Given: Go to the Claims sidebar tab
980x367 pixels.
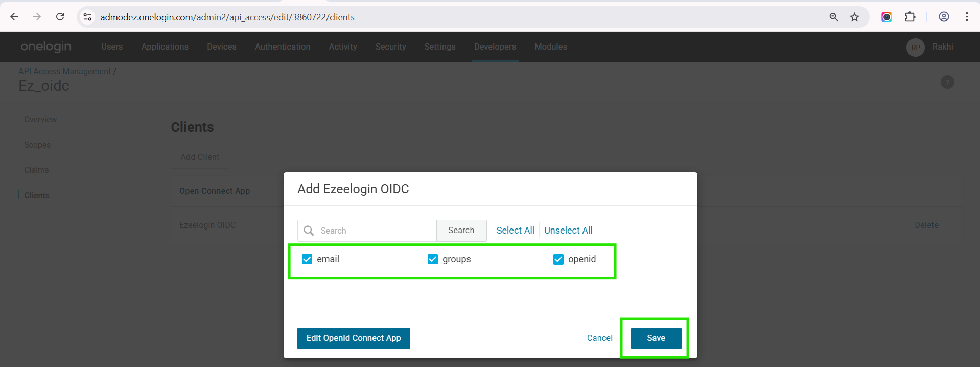Looking at the screenshot, I should [36, 170].
